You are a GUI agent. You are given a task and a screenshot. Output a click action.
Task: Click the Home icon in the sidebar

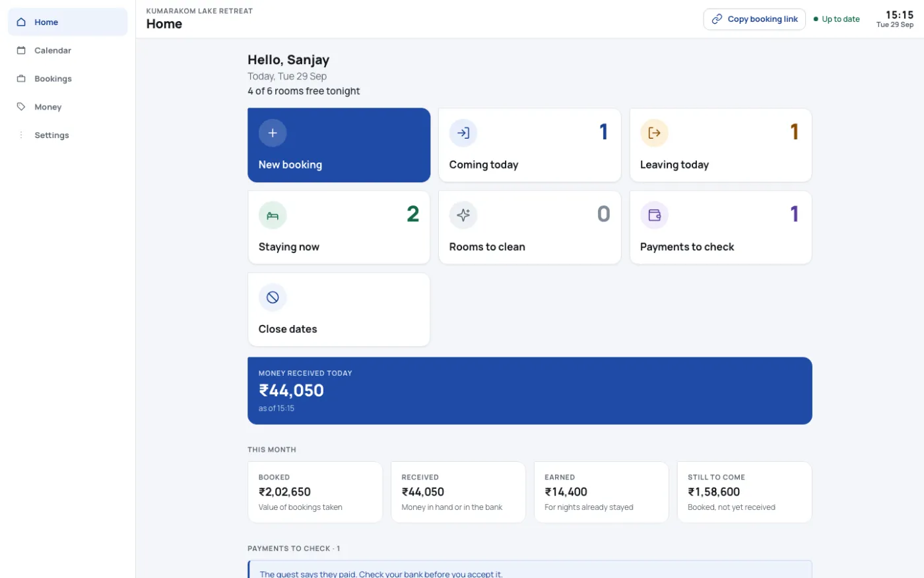[x=21, y=22]
